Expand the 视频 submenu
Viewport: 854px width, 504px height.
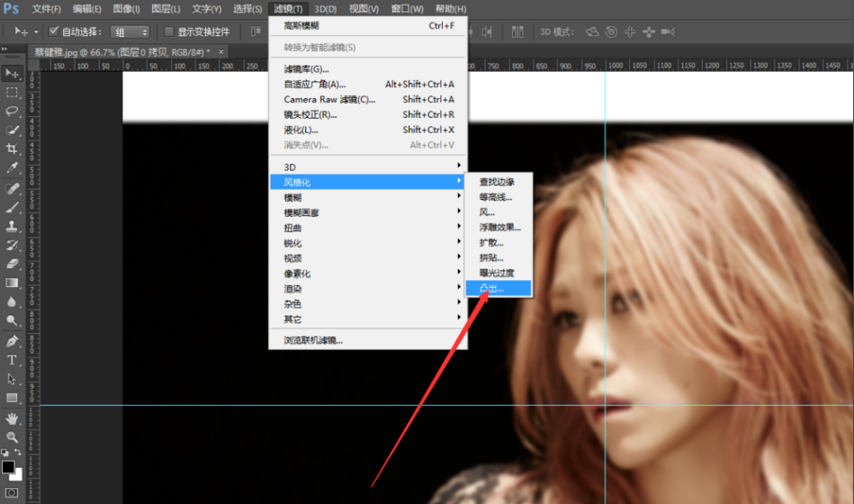(368, 258)
